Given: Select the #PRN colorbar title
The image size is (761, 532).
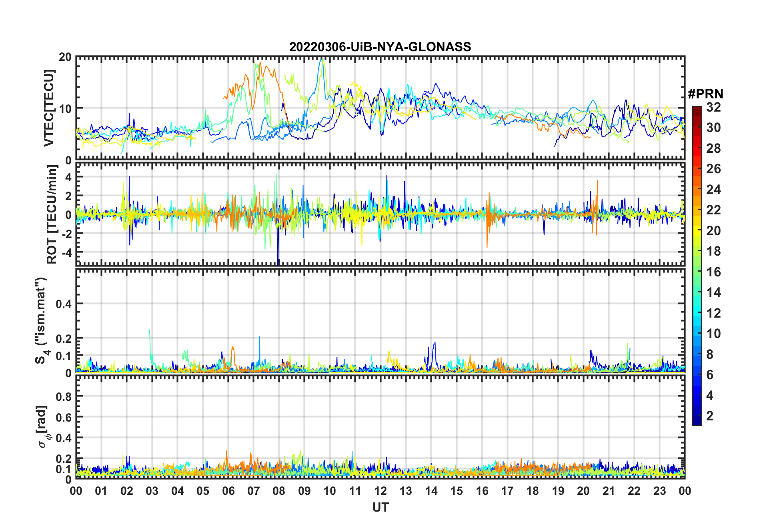Looking at the screenshot, I should (x=705, y=94).
